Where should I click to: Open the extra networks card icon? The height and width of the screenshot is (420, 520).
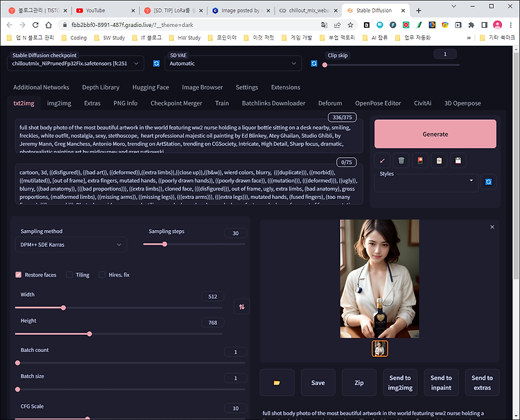[420, 161]
